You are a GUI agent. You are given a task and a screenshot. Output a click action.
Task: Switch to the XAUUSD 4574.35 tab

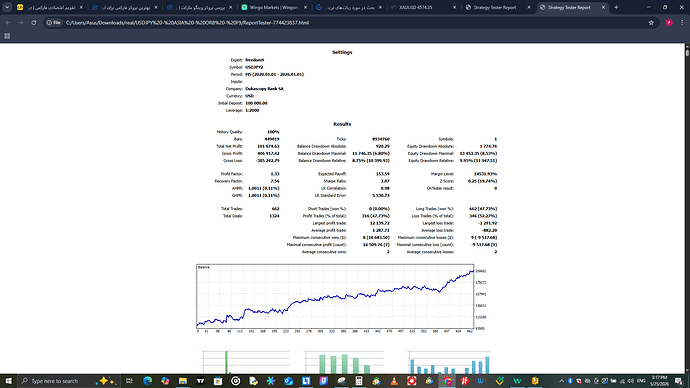[x=423, y=7]
